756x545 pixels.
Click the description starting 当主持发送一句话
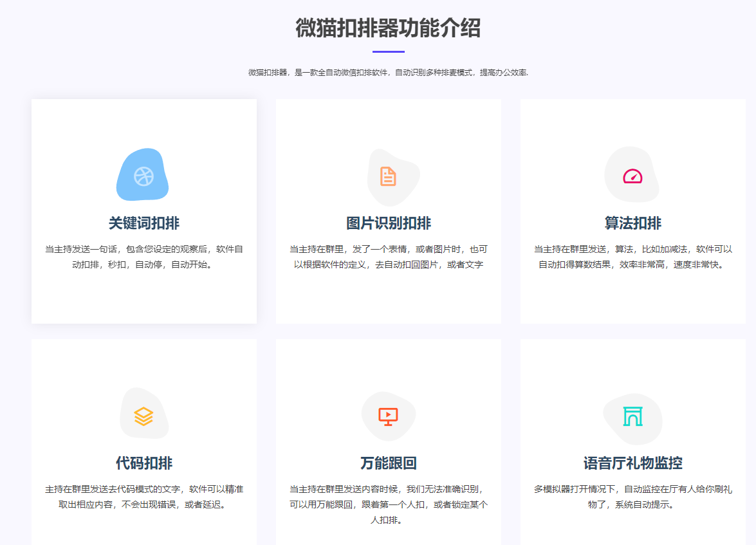click(x=143, y=257)
